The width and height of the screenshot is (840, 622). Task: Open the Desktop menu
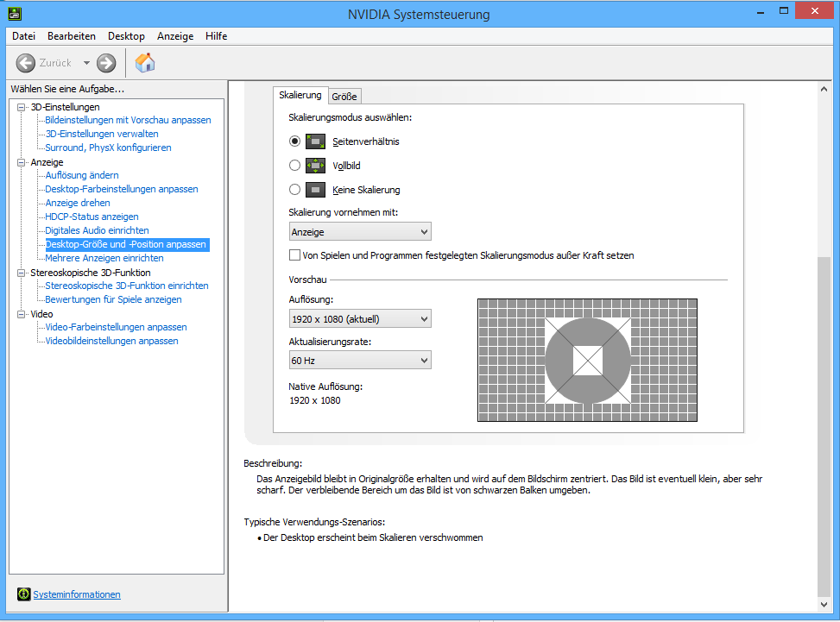pos(126,36)
